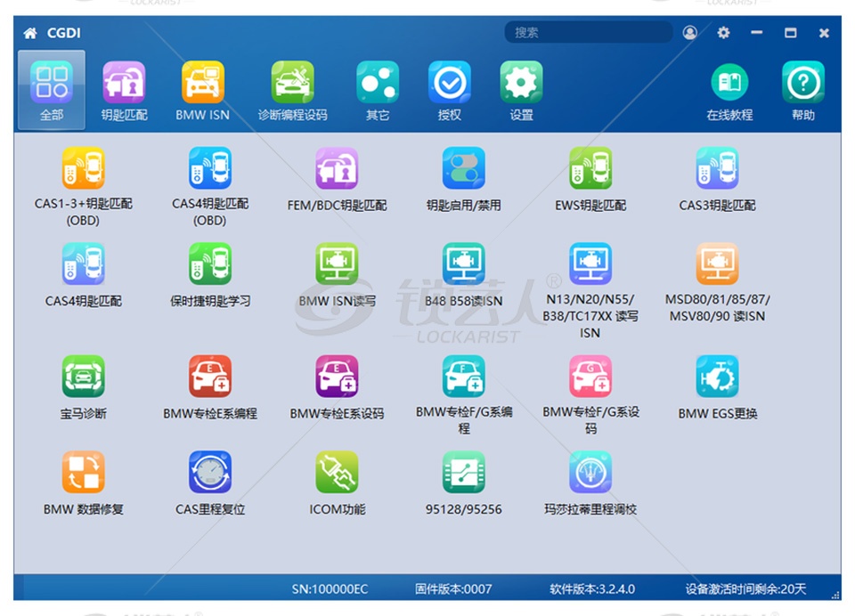
Task: Launch 宝马诊断 diagnostics
Action: point(83,377)
